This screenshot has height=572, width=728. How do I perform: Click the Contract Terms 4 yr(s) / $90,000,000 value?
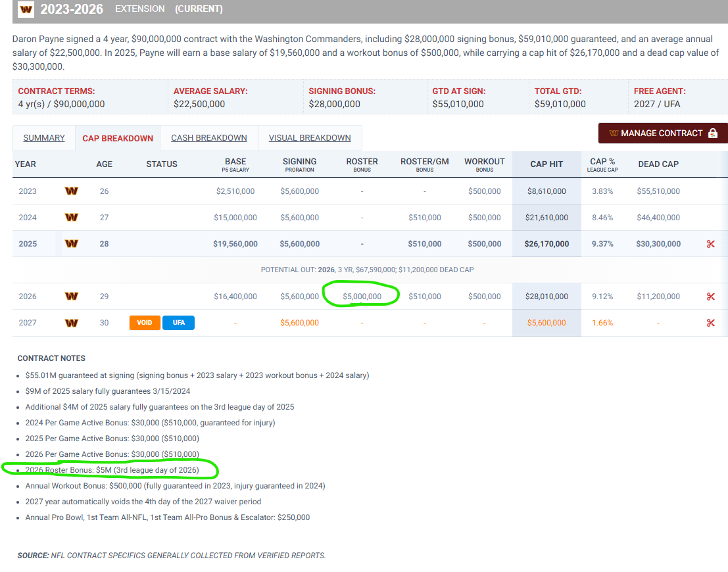(61, 104)
